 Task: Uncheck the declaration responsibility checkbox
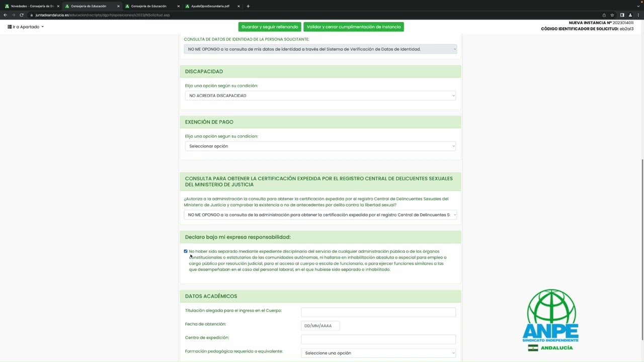click(186, 251)
